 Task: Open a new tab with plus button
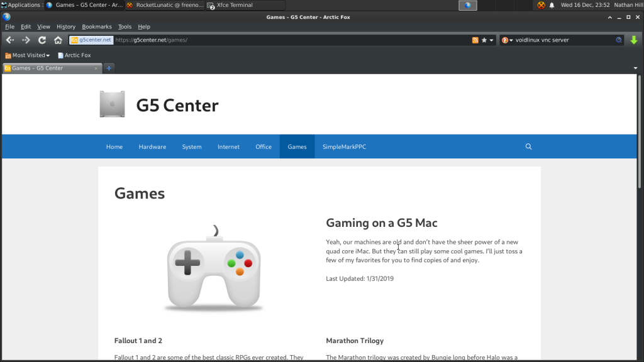pos(109,68)
